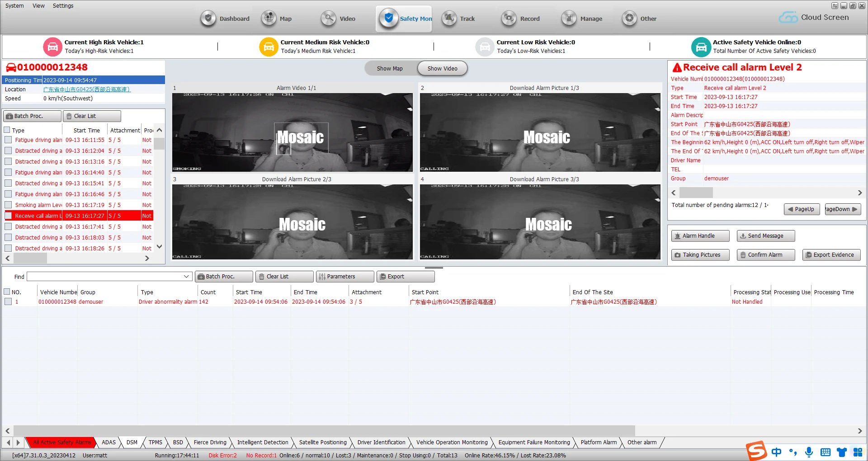Check the 16:12:04 Distracted driving row
This screenshot has height=461, width=868.
click(x=8, y=151)
